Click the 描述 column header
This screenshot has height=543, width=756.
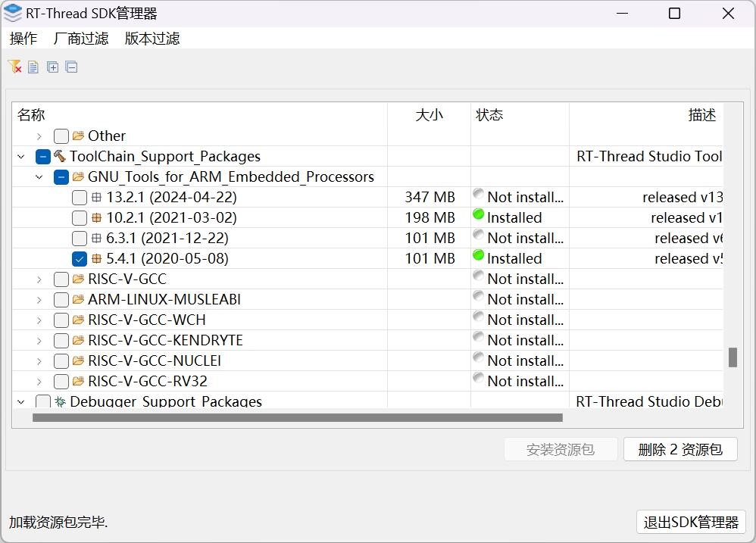(x=646, y=115)
